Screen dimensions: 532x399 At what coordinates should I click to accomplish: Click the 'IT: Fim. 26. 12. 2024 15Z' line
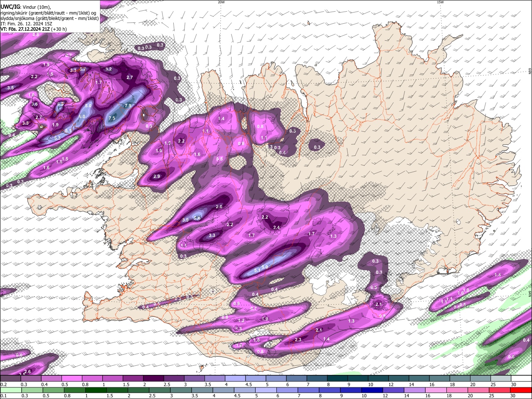coord(26,24)
